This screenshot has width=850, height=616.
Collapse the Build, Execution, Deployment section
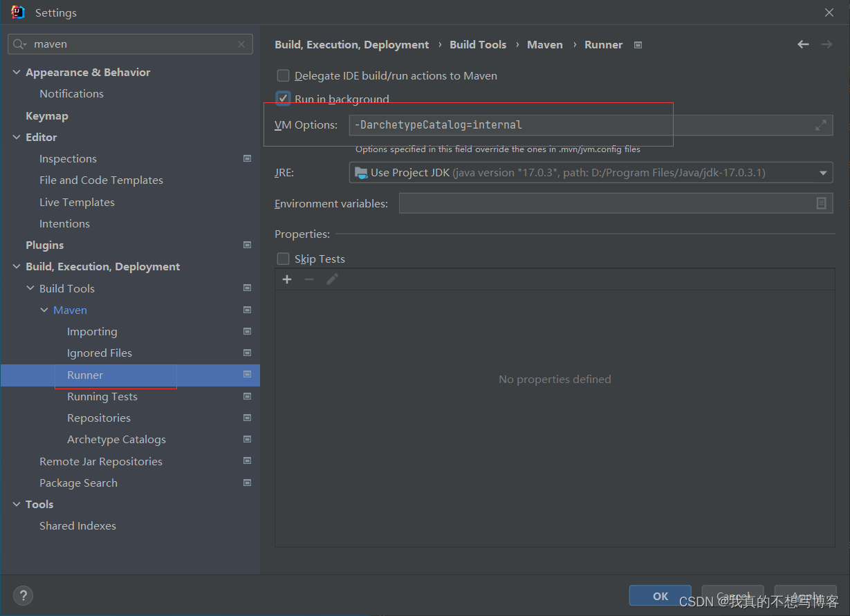(x=17, y=266)
